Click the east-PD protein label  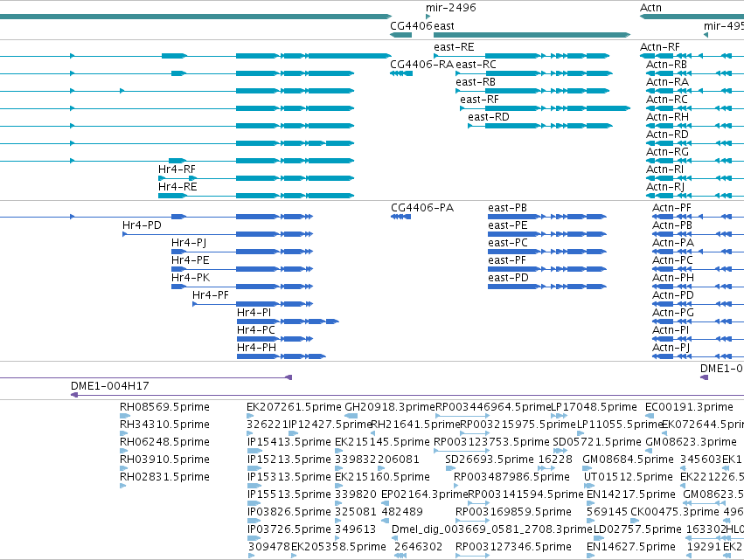coord(508,279)
